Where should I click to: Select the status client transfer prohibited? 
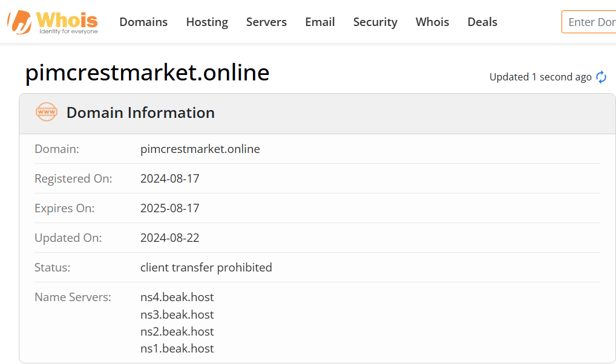[x=206, y=267]
